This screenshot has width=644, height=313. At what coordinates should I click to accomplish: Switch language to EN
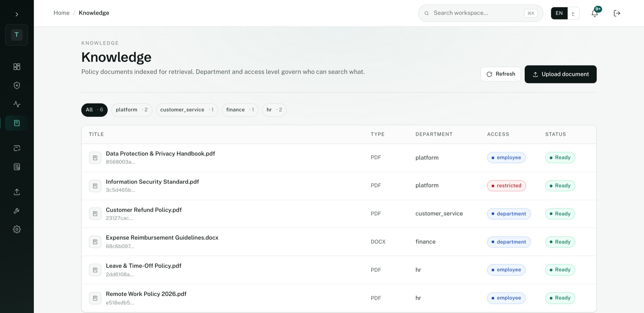(x=559, y=13)
